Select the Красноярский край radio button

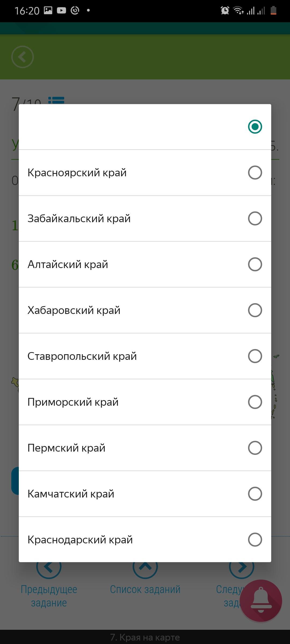(x=255, y=173)
